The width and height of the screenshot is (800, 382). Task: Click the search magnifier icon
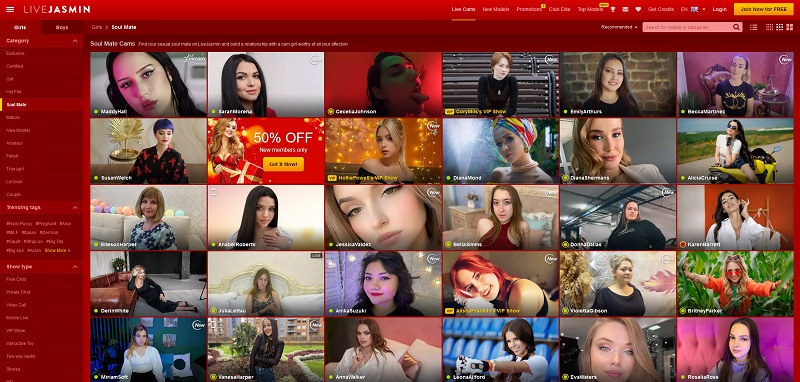pos(737,27)
